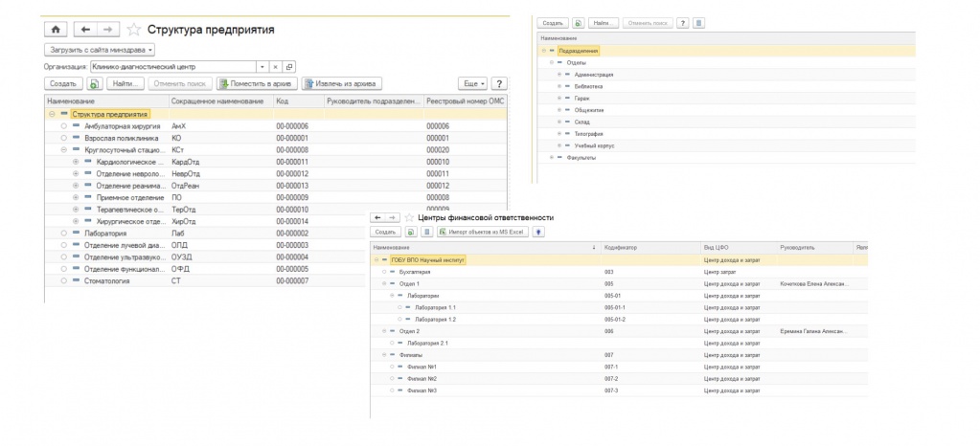Screen dimensions: 980x446
Task: Collapse Филиалы node
Action: pyautogui.click(x=383, y=355)
